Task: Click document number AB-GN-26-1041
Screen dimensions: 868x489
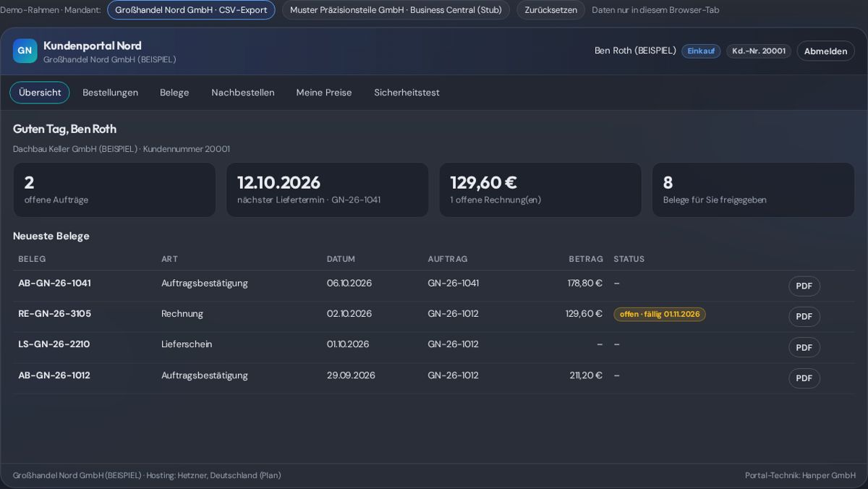Action: (54, 283)
